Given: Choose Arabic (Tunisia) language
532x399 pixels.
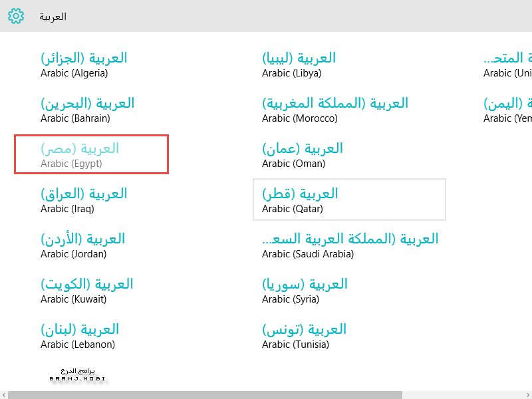Looking at the screenshot, I should click(305, 336).
